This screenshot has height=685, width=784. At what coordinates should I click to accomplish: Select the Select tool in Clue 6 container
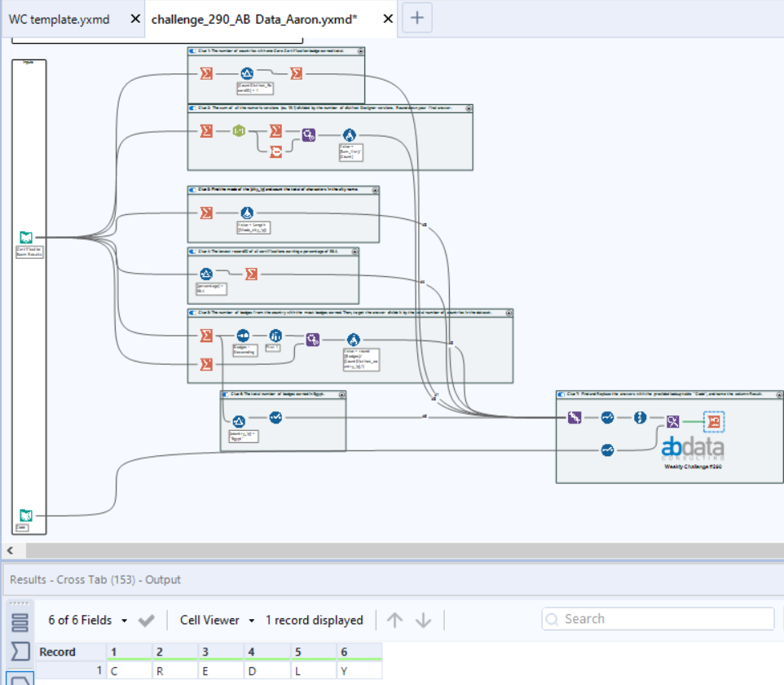coord(275,417)
